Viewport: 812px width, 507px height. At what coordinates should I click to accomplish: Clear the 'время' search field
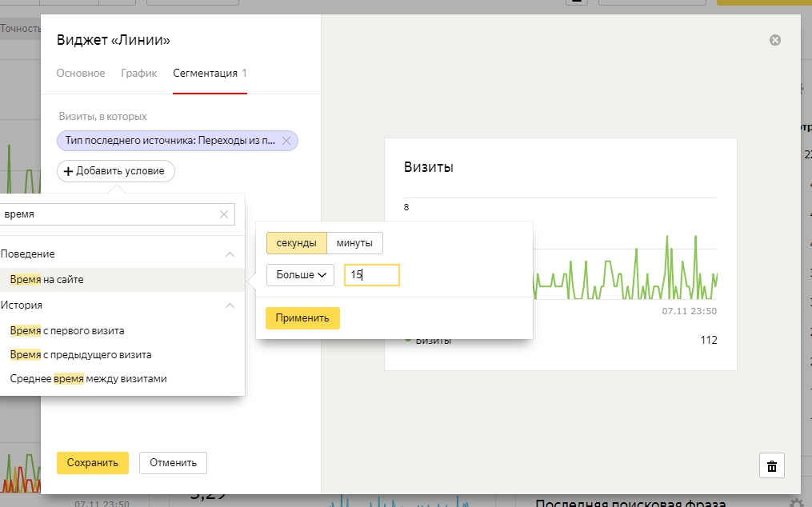pyautogui.click(x=224, y=214)
